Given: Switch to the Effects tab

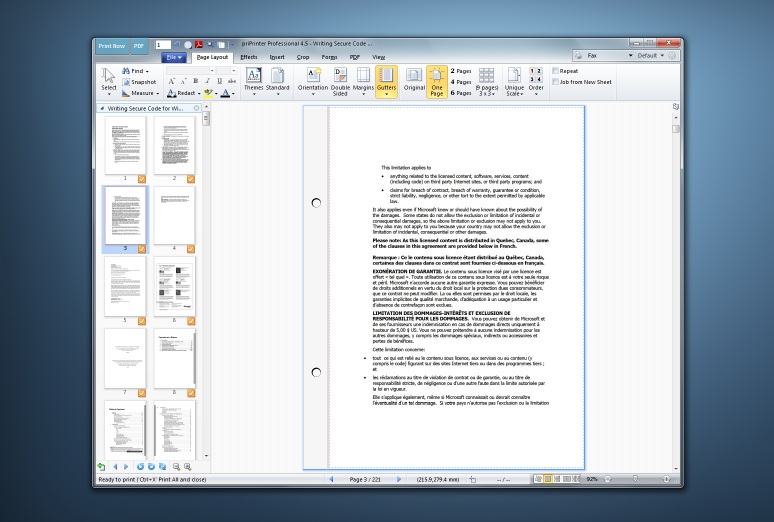Looking at the screenshot, I should (249, 57).
